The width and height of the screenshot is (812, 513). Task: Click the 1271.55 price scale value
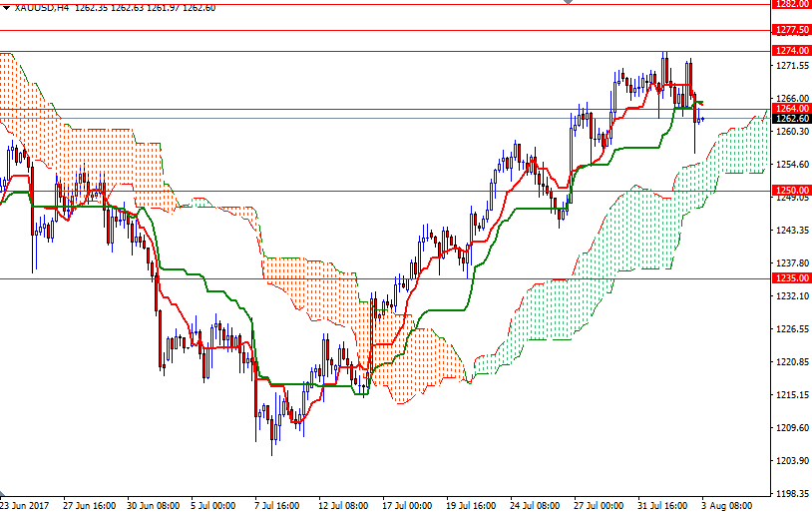point(790,66)
